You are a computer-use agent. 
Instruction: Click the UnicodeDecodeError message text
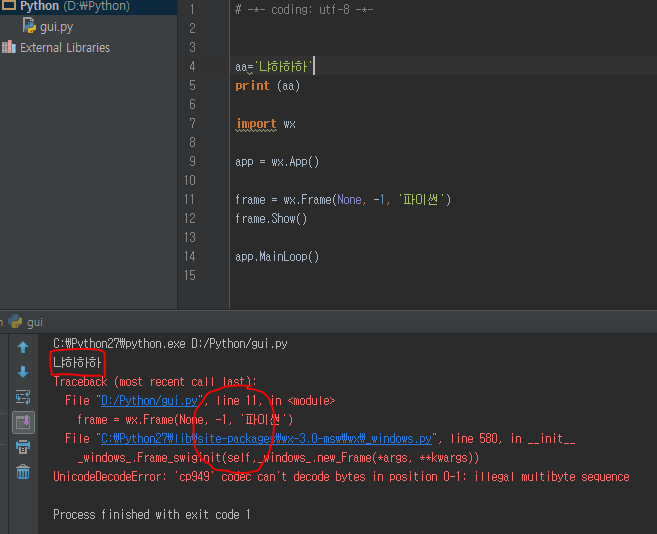pos(341,477)
